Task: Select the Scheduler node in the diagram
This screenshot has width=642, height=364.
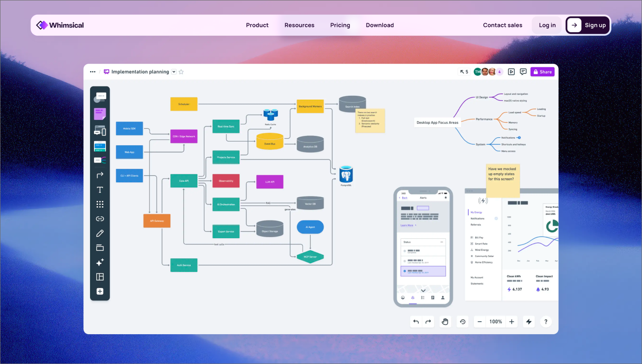Action: pyautogui.click(x=184, y=104)
